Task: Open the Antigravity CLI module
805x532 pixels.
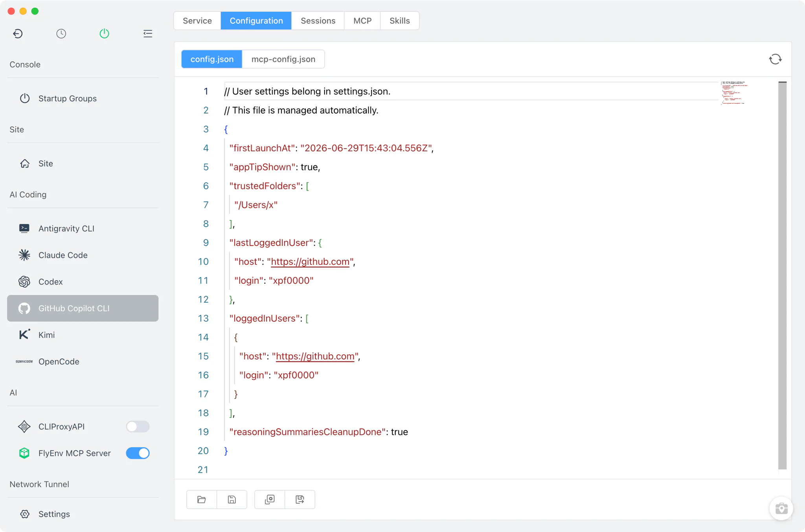Action: [83, 228]
